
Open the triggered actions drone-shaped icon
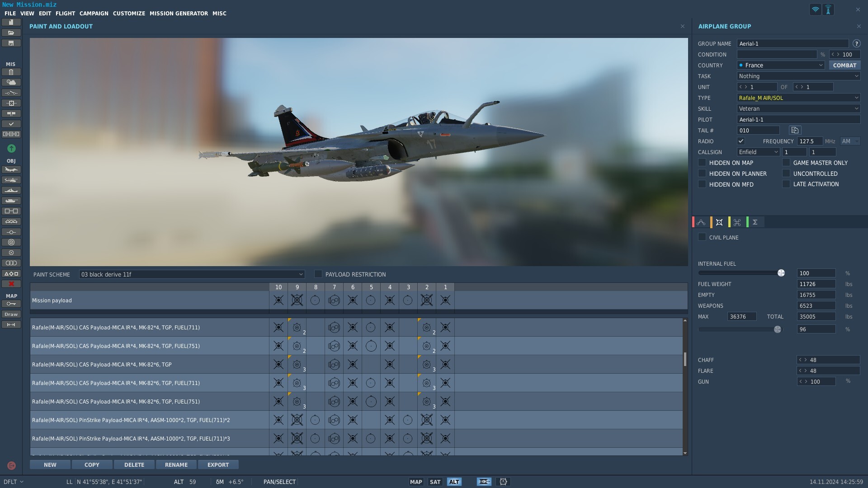(737, 222)
